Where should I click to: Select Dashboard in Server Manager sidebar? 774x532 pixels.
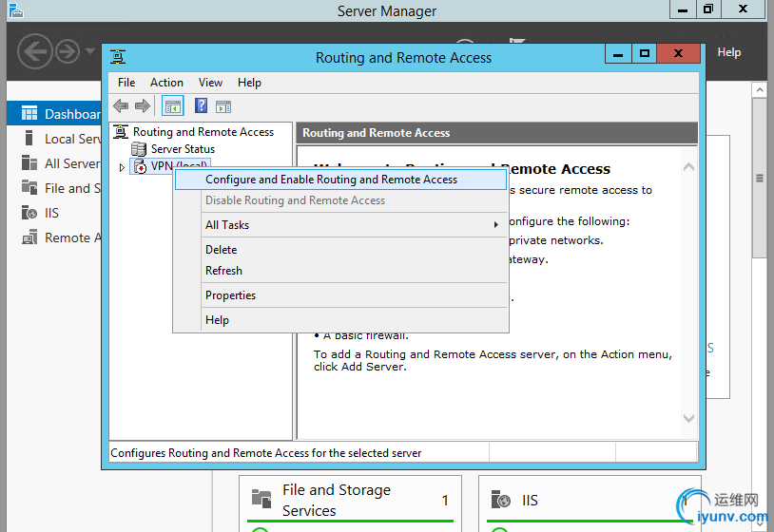(x=71, y=114)
